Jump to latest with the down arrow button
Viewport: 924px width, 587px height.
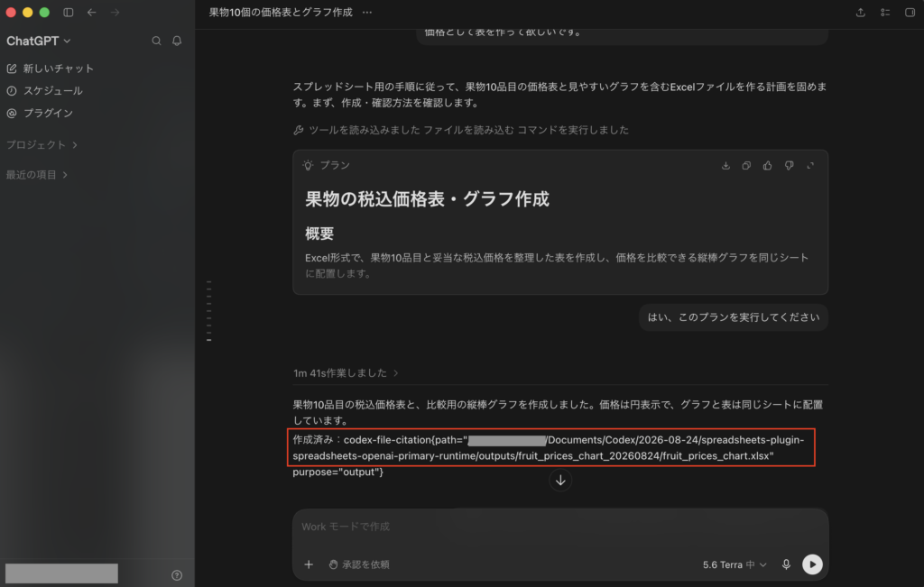[x=560, y=481]
